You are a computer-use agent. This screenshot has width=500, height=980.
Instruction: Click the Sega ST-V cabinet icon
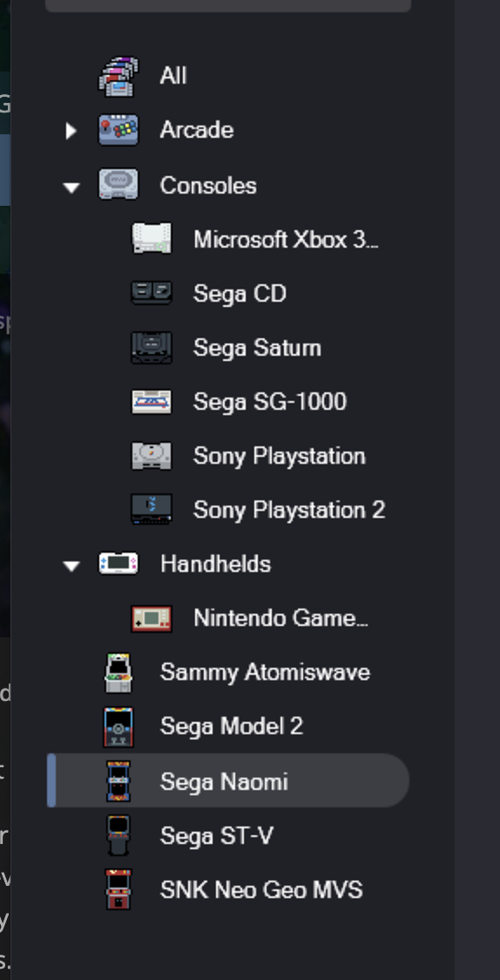118,835
